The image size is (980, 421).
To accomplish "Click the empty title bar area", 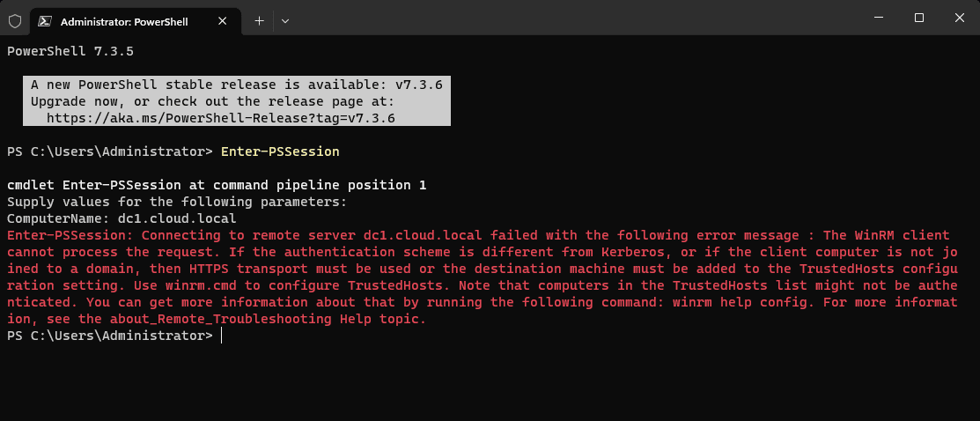I will pos(572,18).
